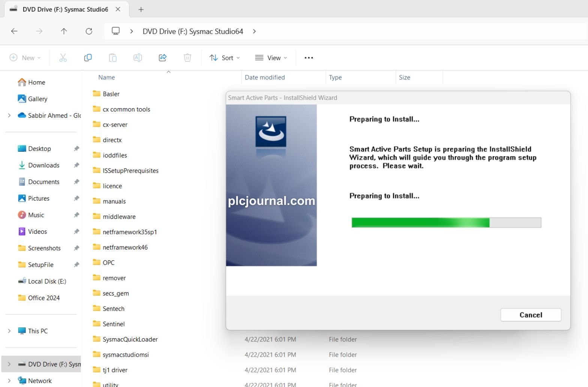Image resolution: width=588 pixels, height=387 pixels.
Task: Select the tj1 driver folder
Action: click(110, 370)
